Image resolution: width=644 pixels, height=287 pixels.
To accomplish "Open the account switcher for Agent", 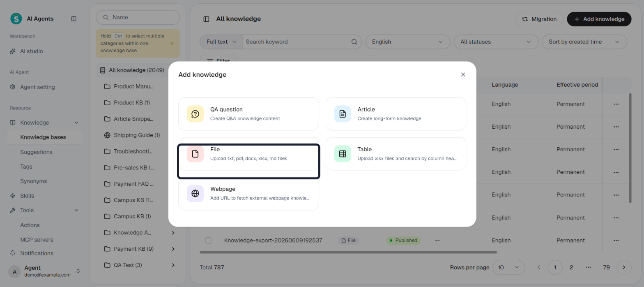I will pos(78,271).
